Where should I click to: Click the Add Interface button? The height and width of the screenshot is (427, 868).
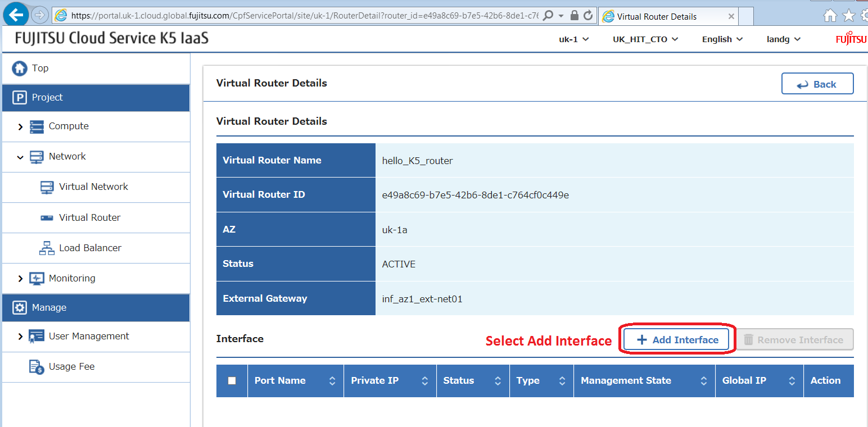click(x=676, y=339)
